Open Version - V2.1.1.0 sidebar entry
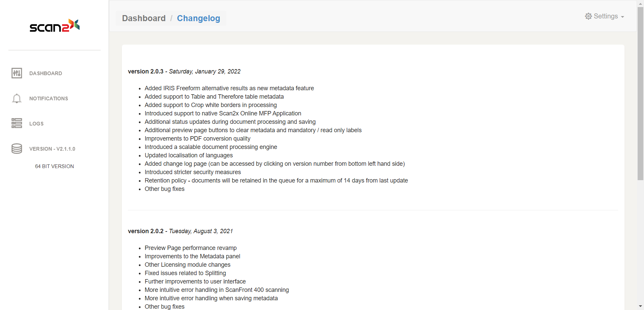Screen dimensions: 644x310 coord(52,149)
